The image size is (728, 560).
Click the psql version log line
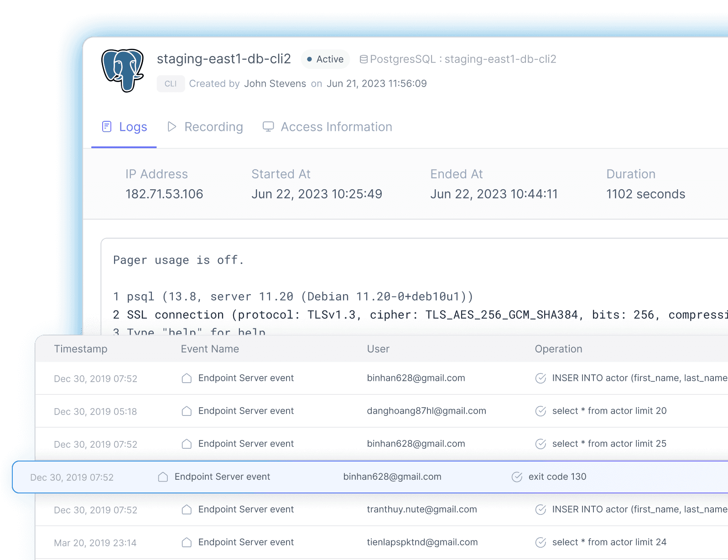point(293,296)
